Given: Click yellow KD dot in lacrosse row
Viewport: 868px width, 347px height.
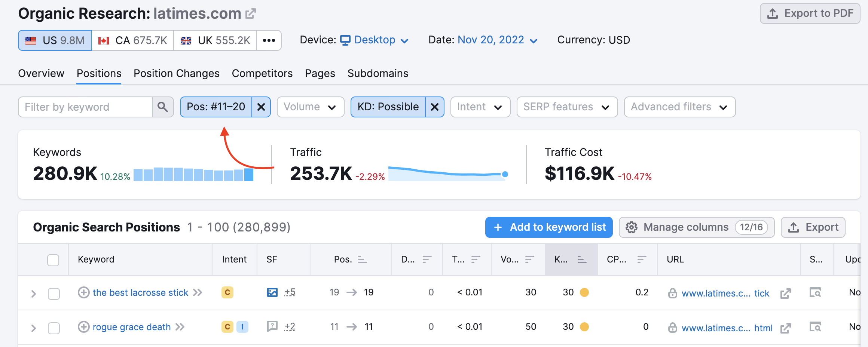Looking at the screenshot, I should [584, 292].
